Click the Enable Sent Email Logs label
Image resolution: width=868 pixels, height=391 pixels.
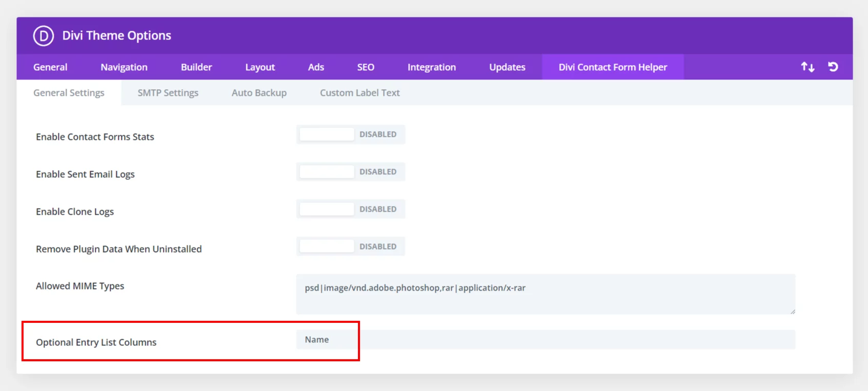(86, 174)
